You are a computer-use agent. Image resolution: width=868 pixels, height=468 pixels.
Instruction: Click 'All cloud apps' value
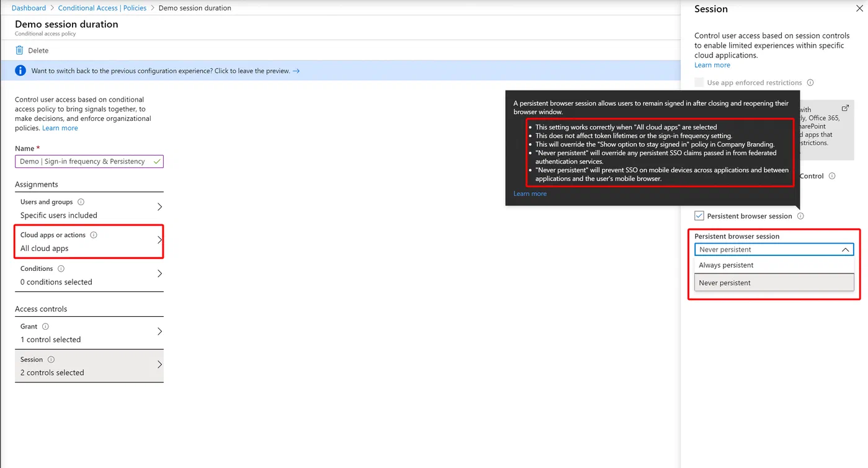(45, 249)
